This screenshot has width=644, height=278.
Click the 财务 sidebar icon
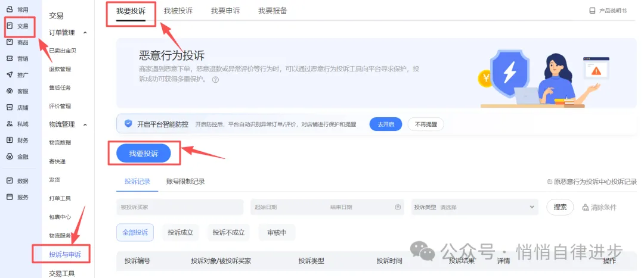pyautogui.click(x=10, y=140)
